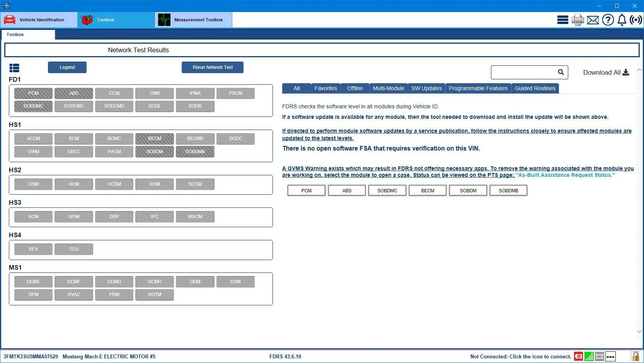
Task: Select the white PCM button under GVMS warning
Action: point(307,190)
